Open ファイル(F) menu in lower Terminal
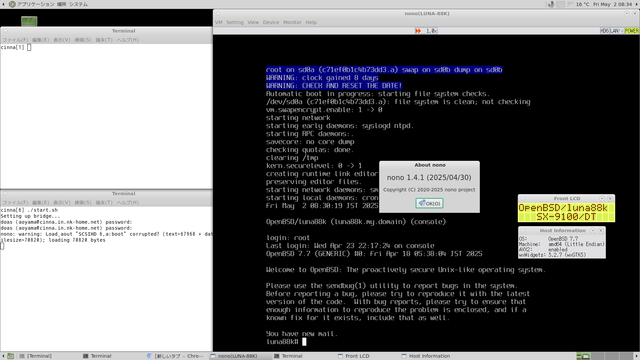 point(15,203)
